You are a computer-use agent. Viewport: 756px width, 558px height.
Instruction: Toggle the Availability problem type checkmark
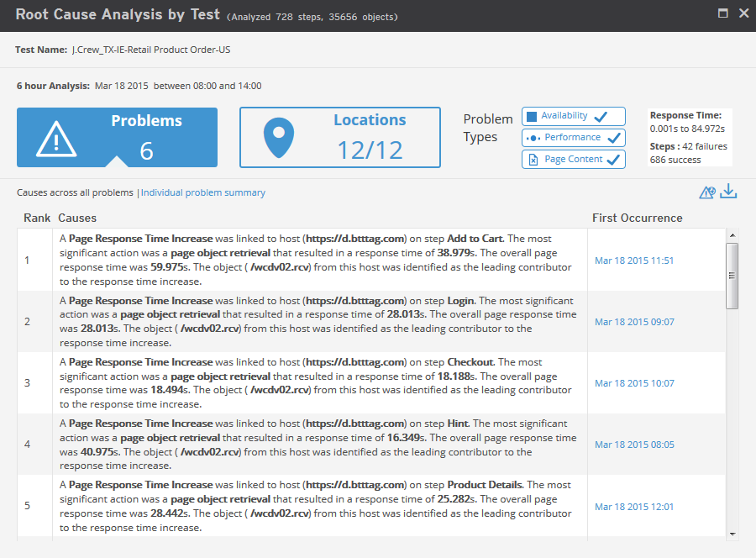[601, 116]
